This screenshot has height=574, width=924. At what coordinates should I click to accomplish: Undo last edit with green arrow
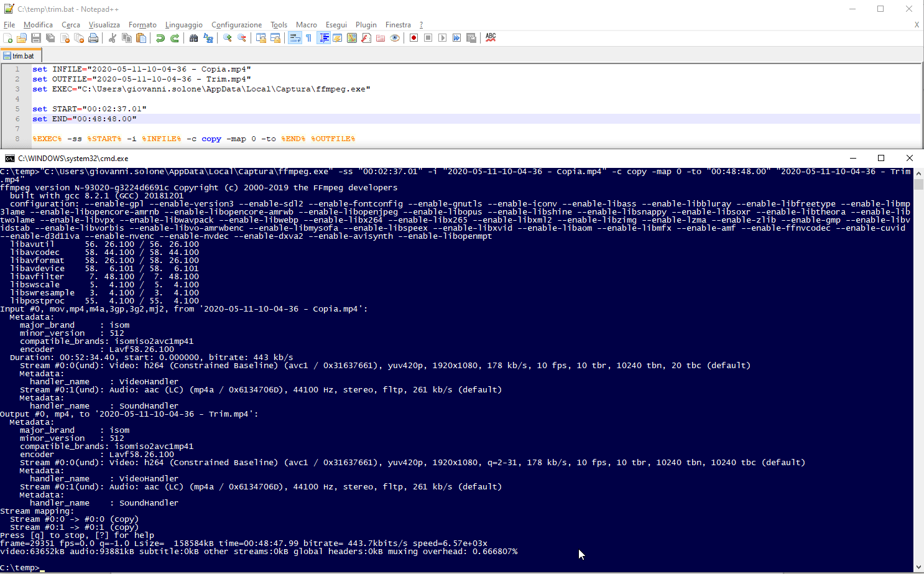160,38
